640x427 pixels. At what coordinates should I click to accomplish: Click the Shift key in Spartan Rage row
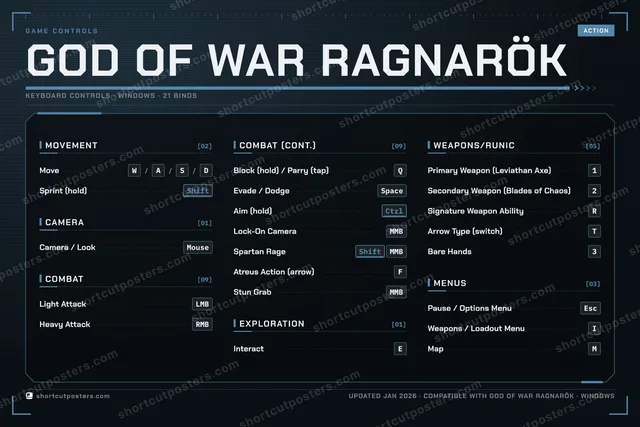[370, 251]
